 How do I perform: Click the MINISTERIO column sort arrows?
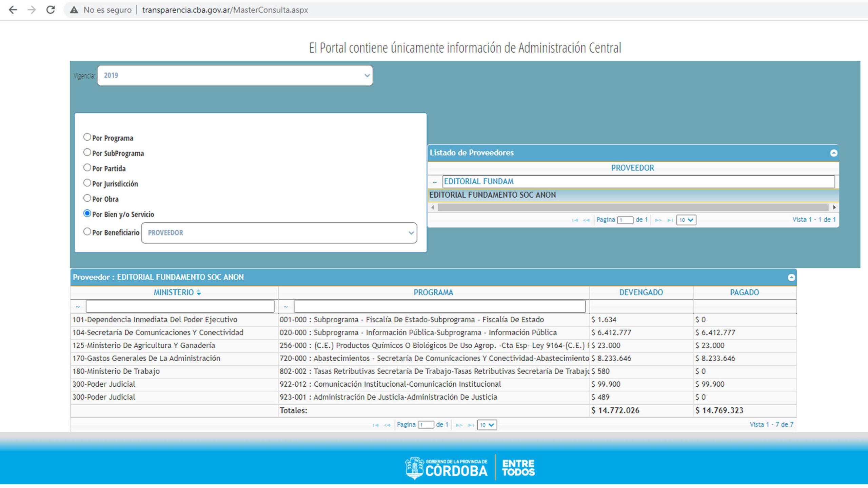click(199, 292)
